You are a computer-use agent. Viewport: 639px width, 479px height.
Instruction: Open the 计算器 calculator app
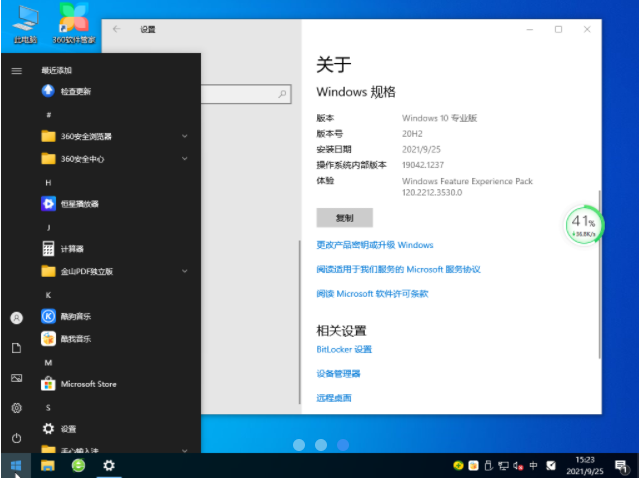pyautogui.click(x=72, y=248)
